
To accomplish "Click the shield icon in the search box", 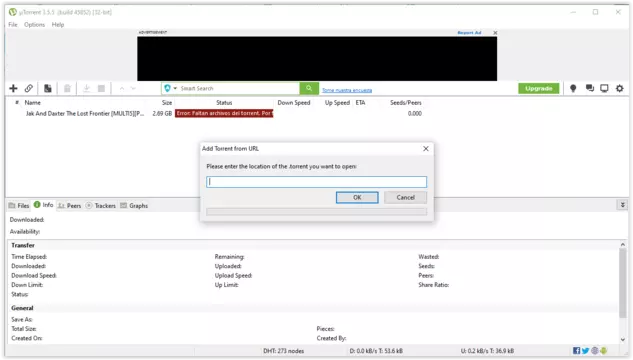I will pyautogui.click(x=168, y=88).
